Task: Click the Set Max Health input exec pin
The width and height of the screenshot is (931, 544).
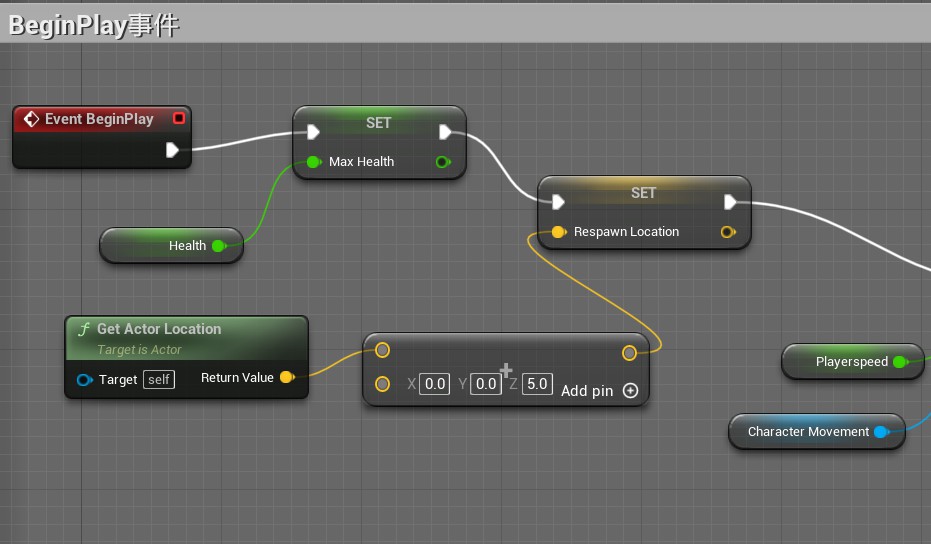Action: 313,132
